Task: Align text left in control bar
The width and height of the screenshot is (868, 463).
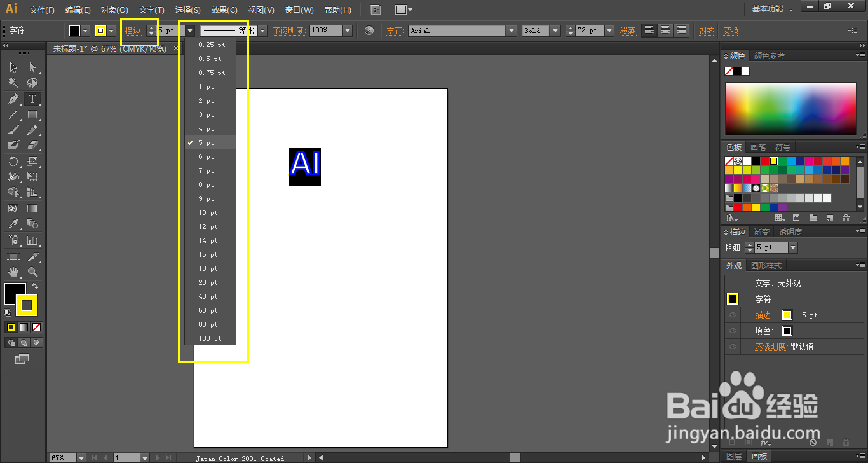Action: (649, 31)
